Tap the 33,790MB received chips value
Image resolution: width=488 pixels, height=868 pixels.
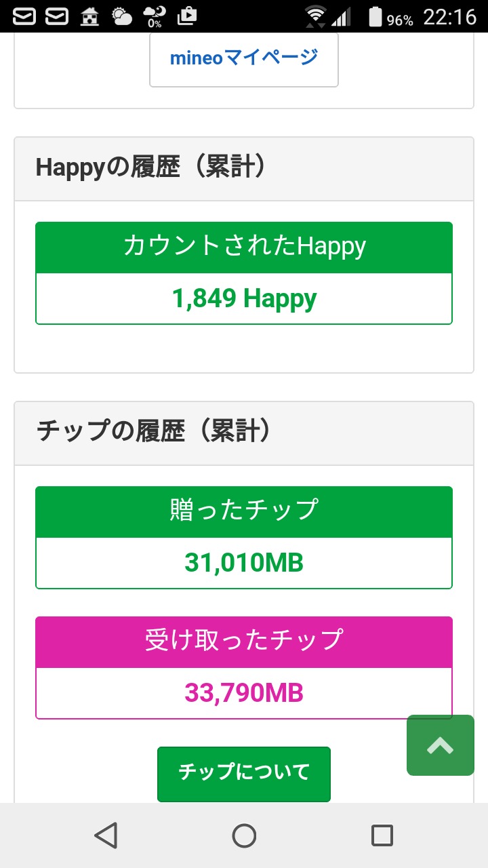pyautogui.click(x=244, y=693)
